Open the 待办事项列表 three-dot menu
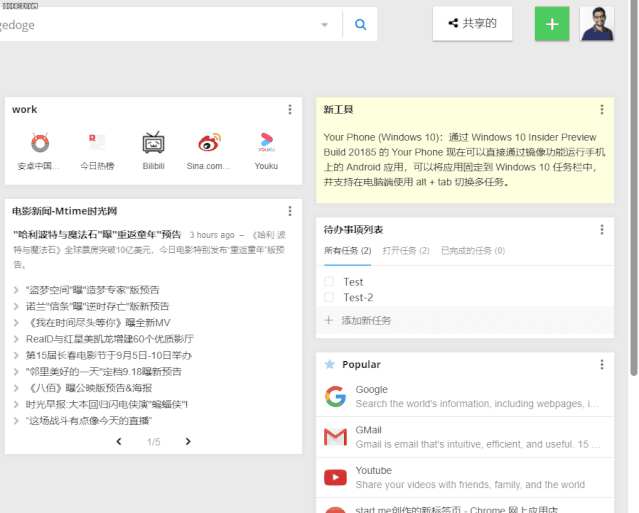The height and width of the screenshot is (513, 639). point(602,229)
